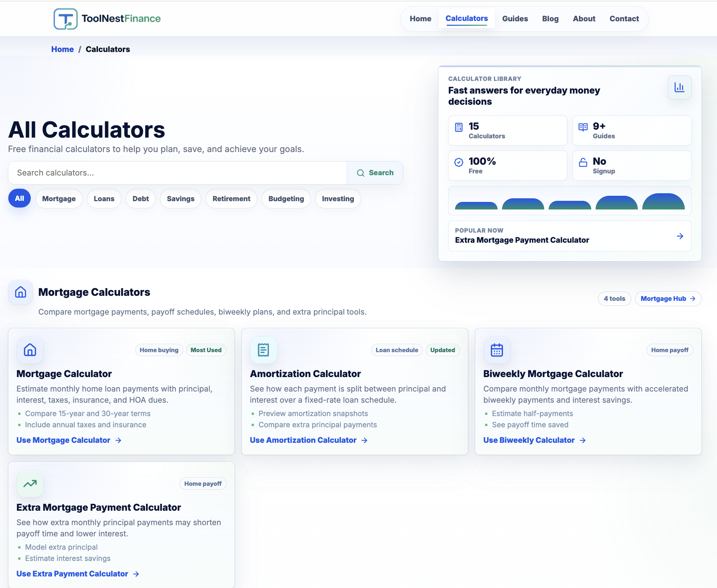
Task: Select the All filter chip
Action: pos(20,198)
